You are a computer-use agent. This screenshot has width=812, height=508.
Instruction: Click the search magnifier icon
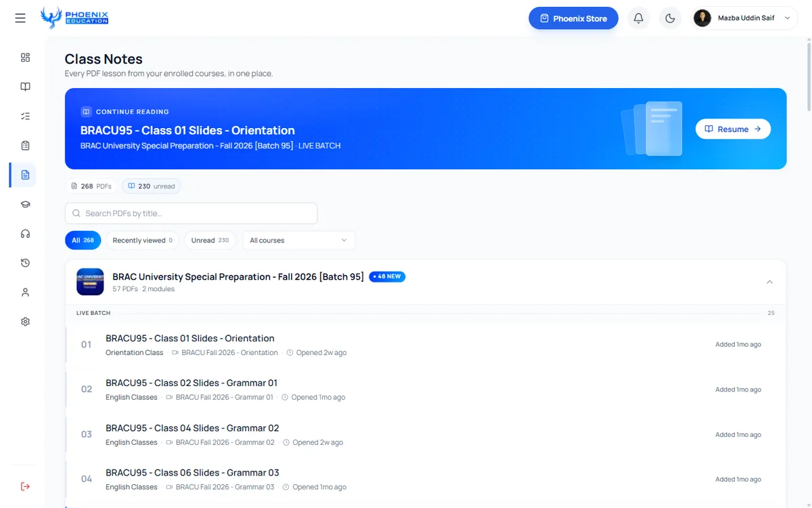[x=76, y=213]
